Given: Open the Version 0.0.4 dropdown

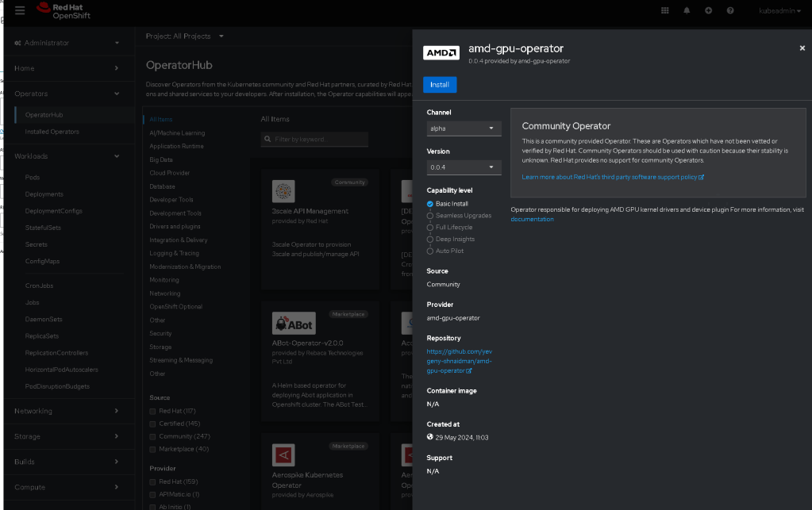Looking at the screenshot, I should [x=464, y=167].
